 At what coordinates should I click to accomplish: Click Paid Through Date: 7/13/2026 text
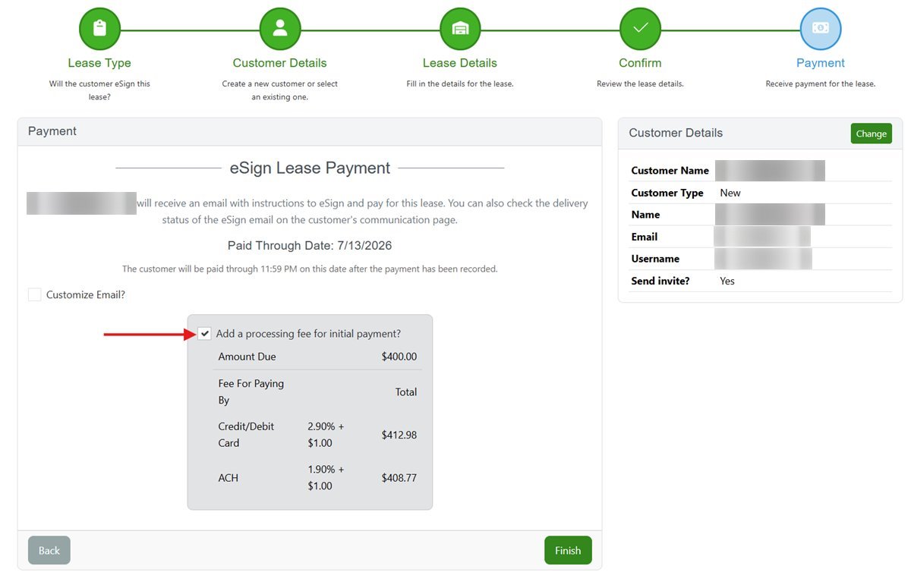pyautogui.click(x=310, y=246)
